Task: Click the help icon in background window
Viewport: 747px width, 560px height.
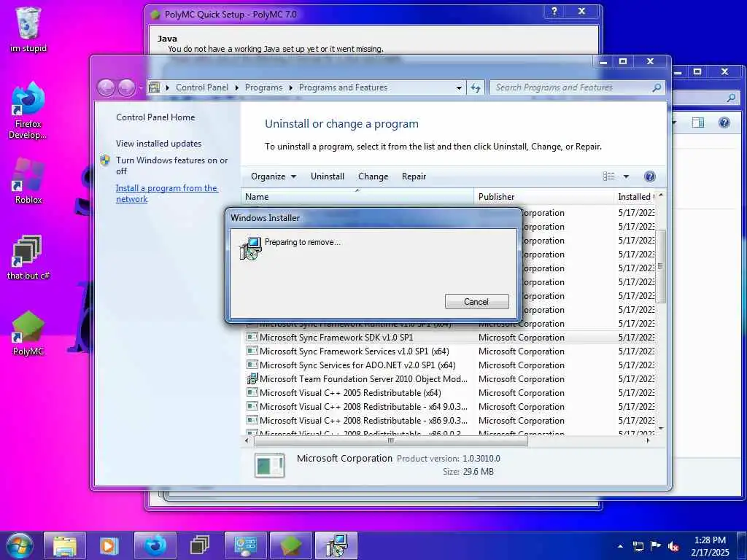Action: pyautogui.click(x=724, y=122)
